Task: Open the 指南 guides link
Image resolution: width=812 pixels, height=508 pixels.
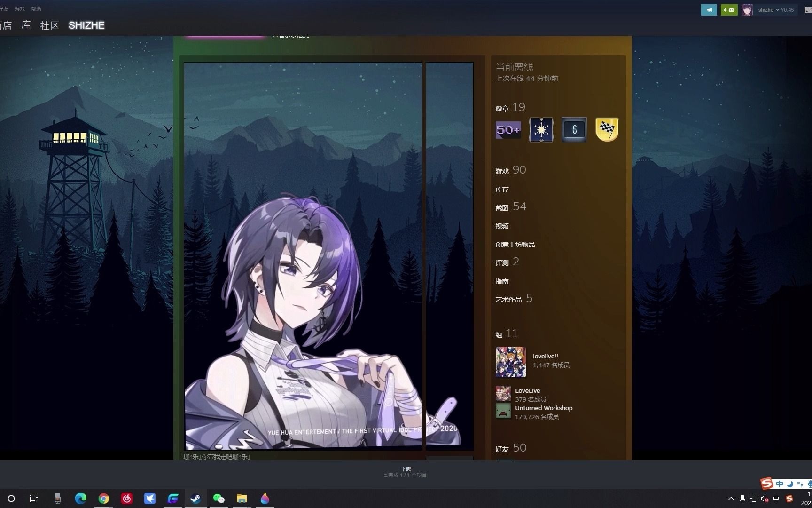Action: [502, 281]
